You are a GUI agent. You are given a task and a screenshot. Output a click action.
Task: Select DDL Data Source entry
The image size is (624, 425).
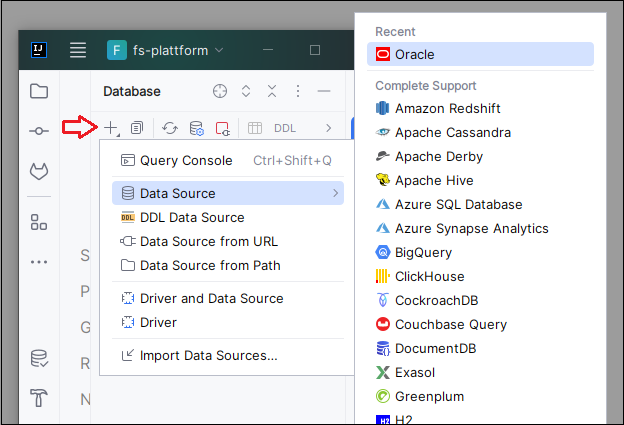[228, 217]
